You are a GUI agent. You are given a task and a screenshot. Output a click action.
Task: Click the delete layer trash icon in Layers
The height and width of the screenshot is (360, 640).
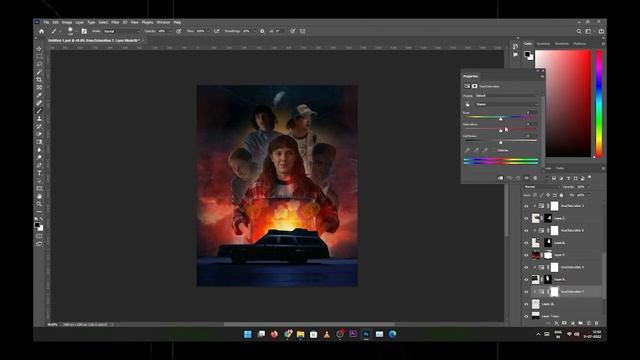click(x=596, y=323)
